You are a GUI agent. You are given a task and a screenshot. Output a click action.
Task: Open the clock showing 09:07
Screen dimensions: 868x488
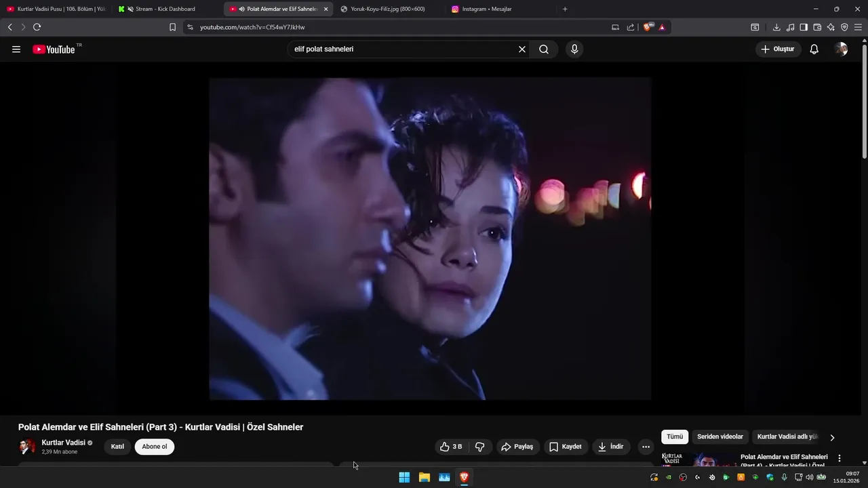[x=847, y=477]
